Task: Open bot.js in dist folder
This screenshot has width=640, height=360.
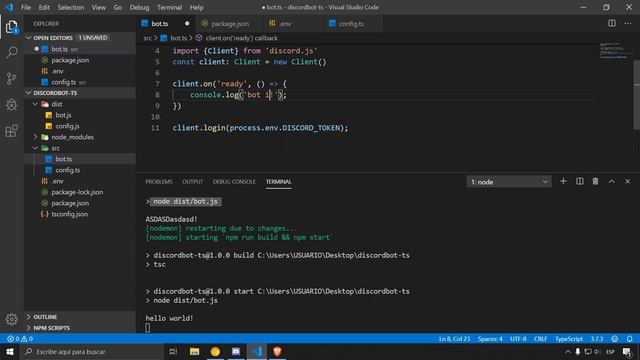Action: click(x=63, y=115)
